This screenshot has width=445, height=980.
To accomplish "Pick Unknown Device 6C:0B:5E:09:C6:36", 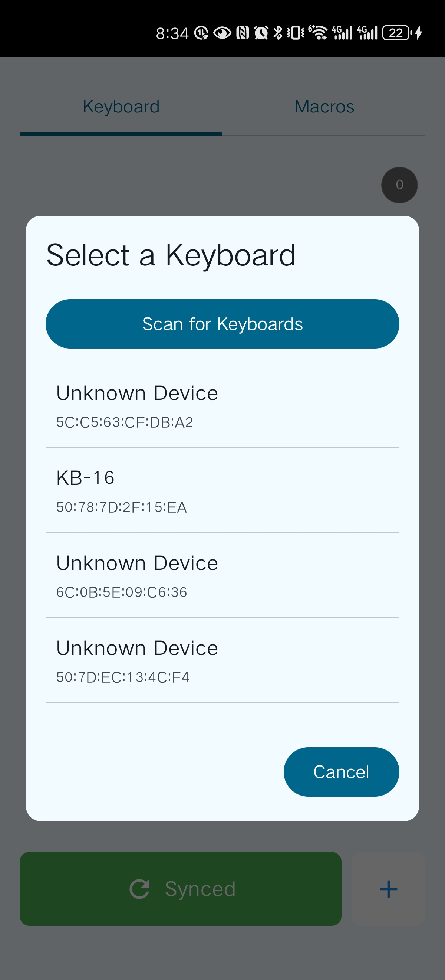I will point(222,576).
